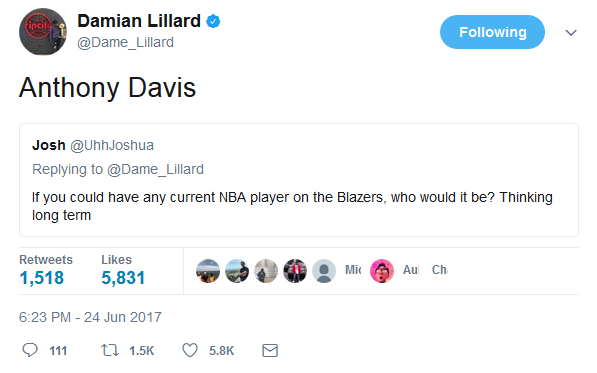The height and width of the screenshot is (373, 597).
Task: Like the tweet with heart icon
Action: pos(190,350)
